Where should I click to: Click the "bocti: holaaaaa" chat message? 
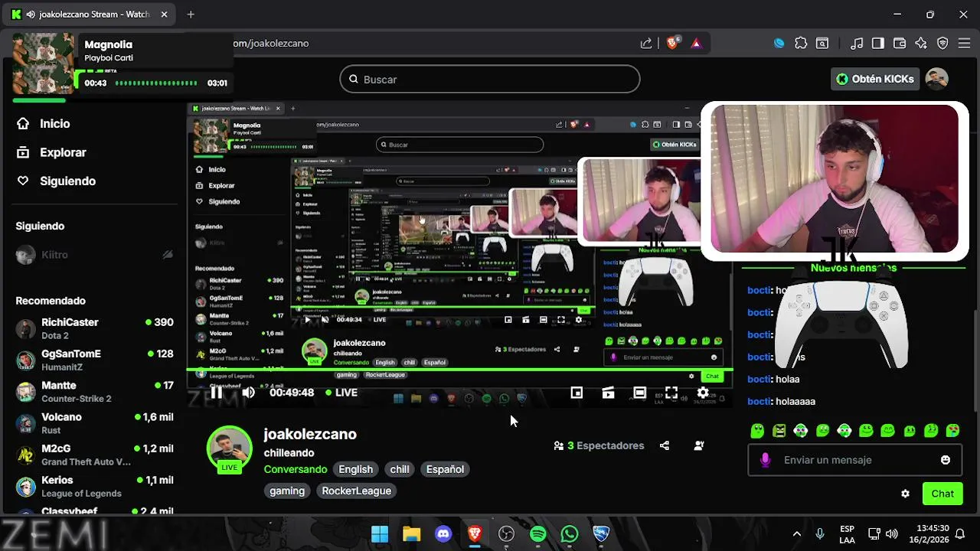coord(782,401)
